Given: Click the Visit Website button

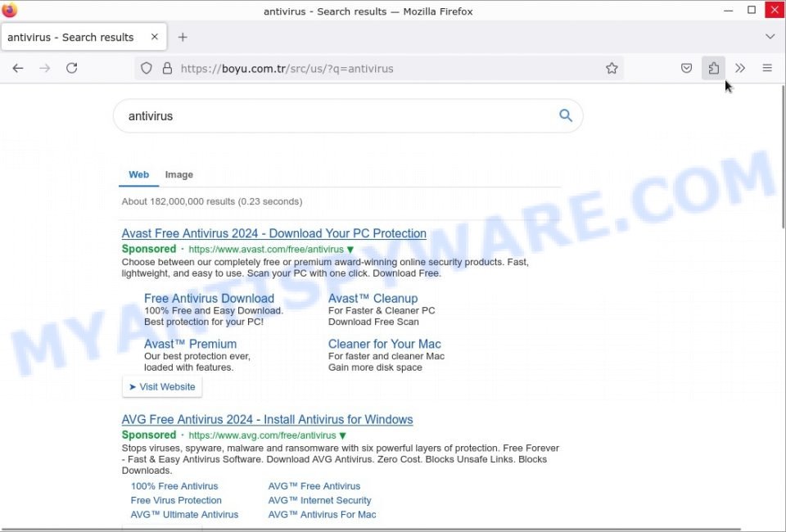Looking at the screenshot, I should click(162, 387).
